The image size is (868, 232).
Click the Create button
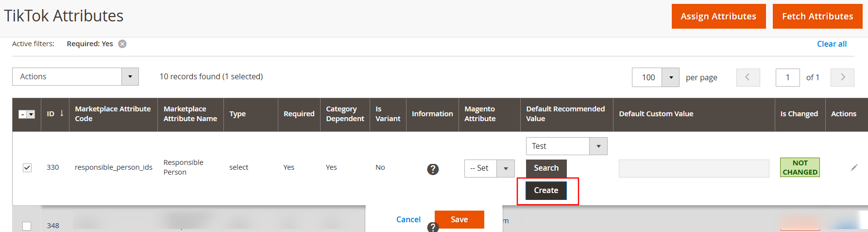pyautogui.click(x=546, y=190)
